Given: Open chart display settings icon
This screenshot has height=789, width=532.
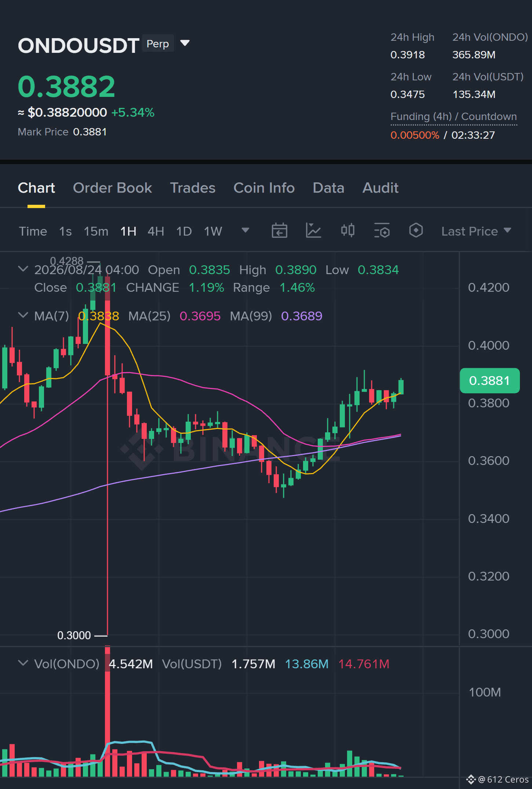Looking at the screenshot, I should coord(382,231).
